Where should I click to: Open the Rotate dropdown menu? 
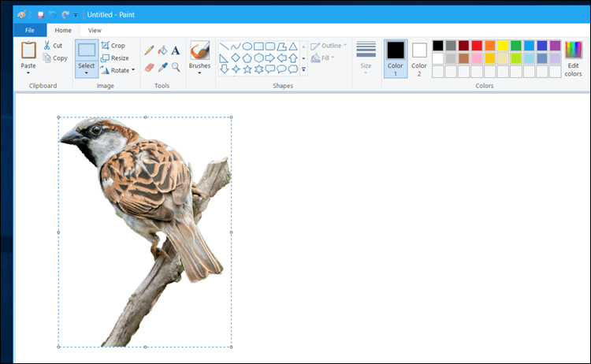(x=133, y=70)
